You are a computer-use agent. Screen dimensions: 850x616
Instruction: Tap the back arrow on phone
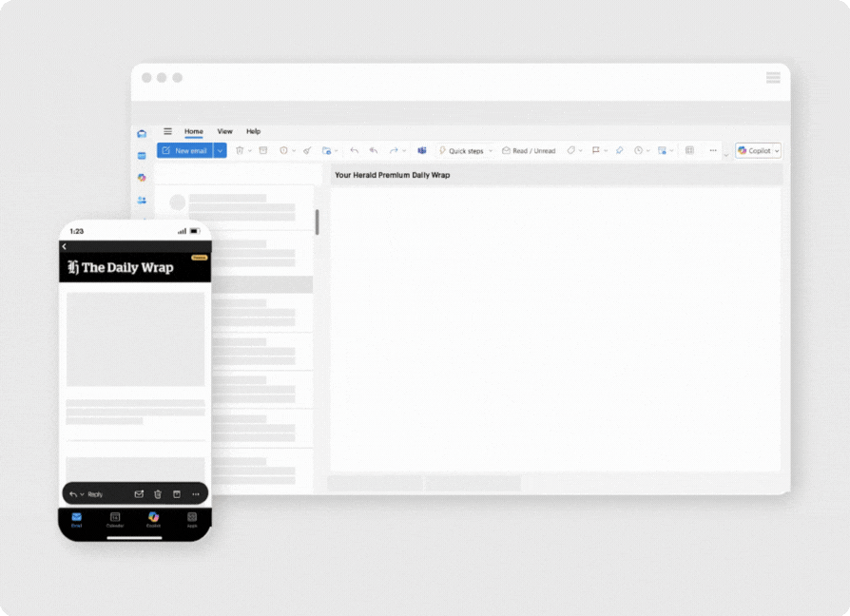click(65, 246)
